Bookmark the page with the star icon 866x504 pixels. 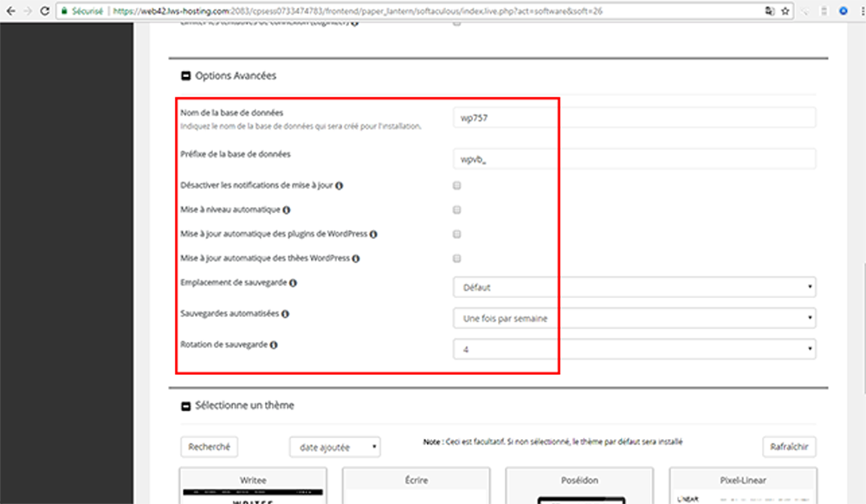tap(785, 11)
